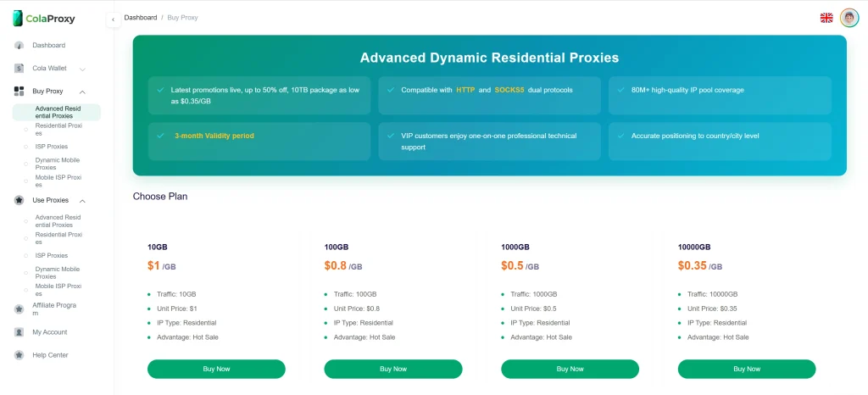Click 'Accurate positioning to country/city level' box
The height and width of the screenshot is (395, 868).
720,142
